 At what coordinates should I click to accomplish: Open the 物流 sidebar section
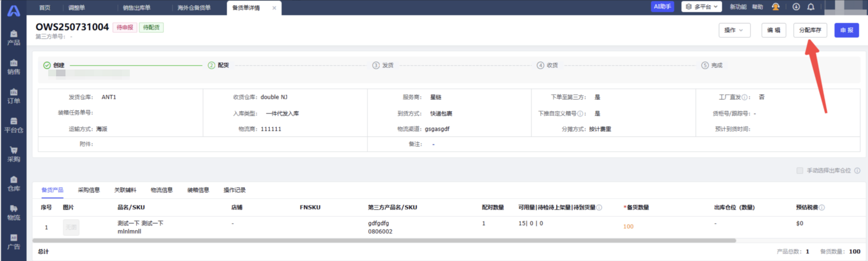13,213
